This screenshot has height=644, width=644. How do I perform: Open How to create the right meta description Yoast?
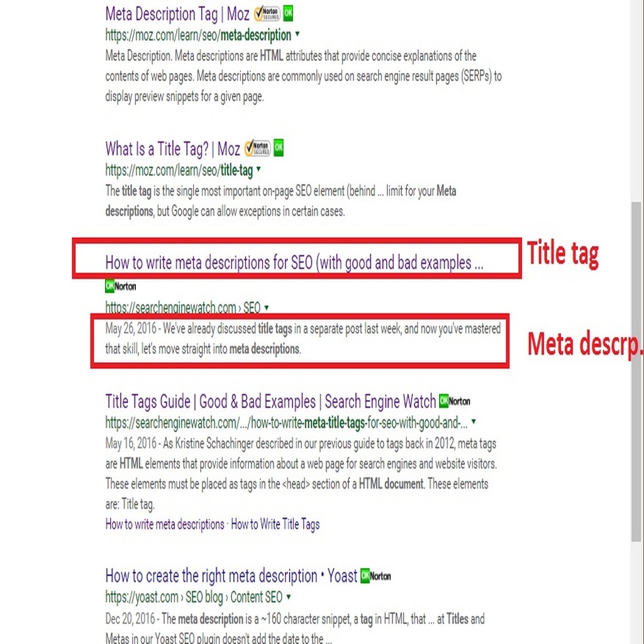pos(231,576)
